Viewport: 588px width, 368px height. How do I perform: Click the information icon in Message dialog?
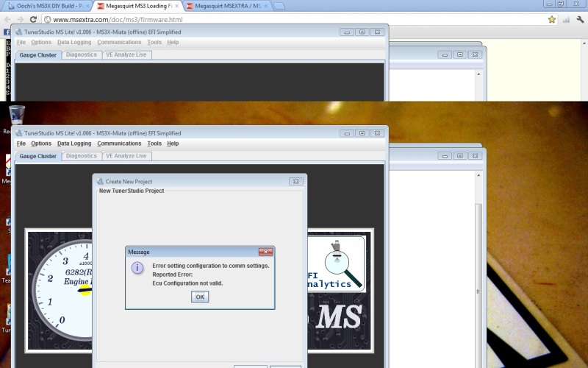(x=137, y=268)
